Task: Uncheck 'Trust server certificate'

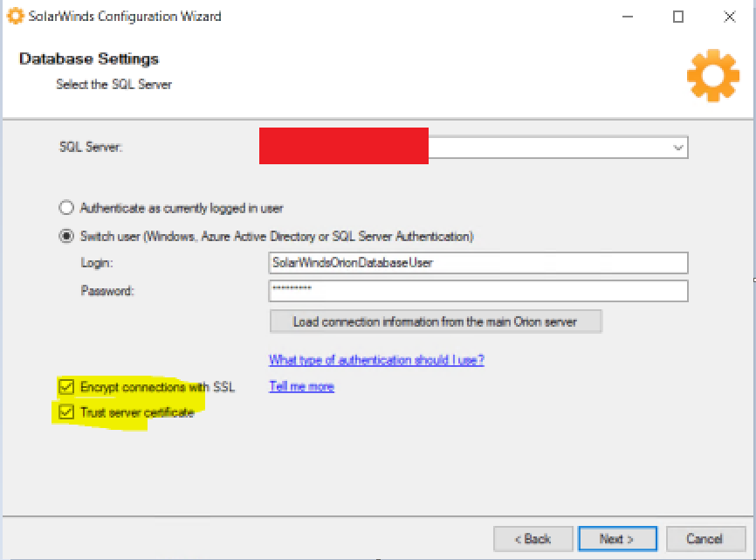Action: pos(67,411)
